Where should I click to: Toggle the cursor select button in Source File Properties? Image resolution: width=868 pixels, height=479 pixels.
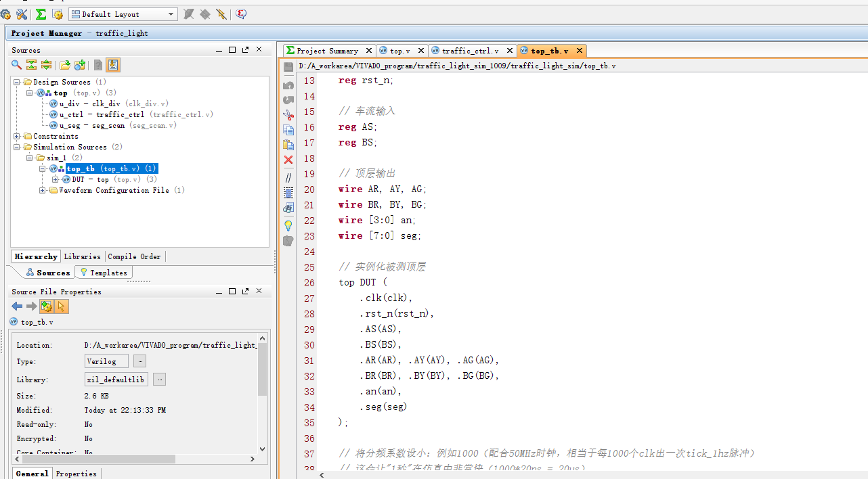[x=62, y=306]
